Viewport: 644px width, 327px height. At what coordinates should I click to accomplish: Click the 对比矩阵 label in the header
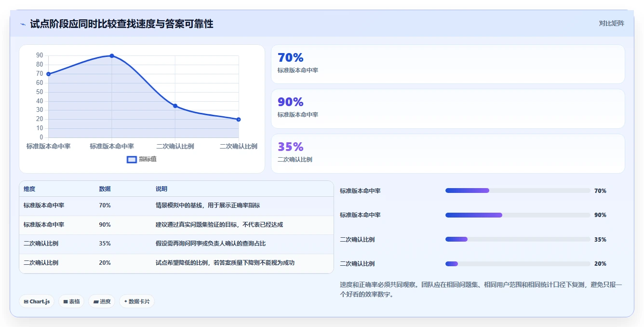pyautogui.click(x=612, y=23)
